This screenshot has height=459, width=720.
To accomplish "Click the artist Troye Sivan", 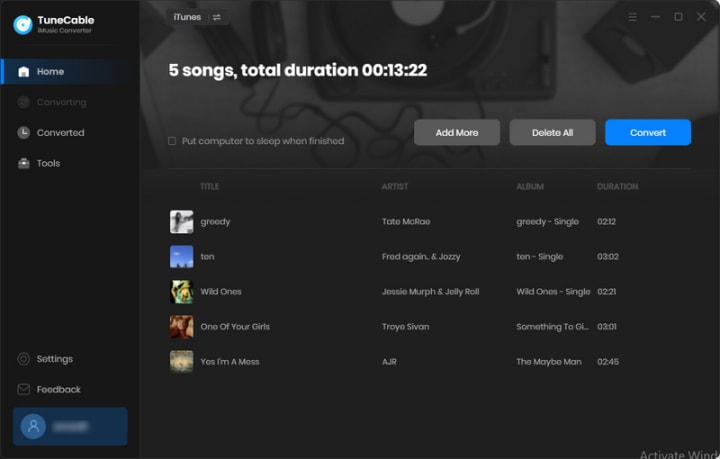I will (x=405, y=327).
